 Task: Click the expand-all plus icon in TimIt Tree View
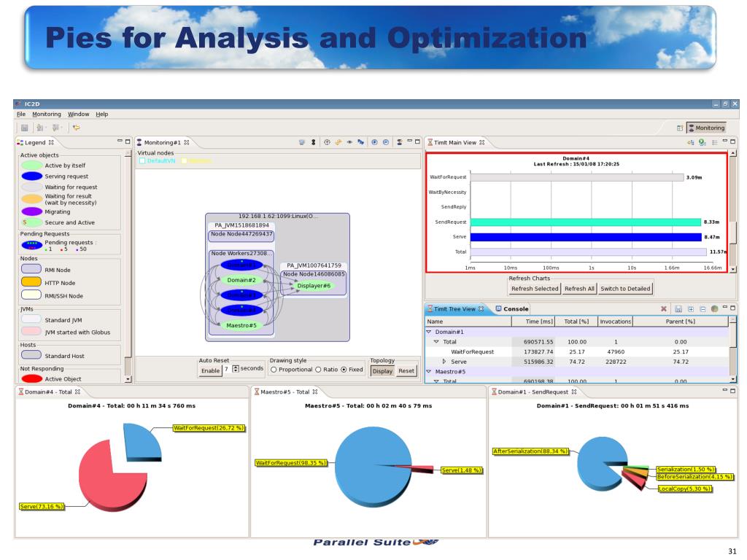[691, 308]
